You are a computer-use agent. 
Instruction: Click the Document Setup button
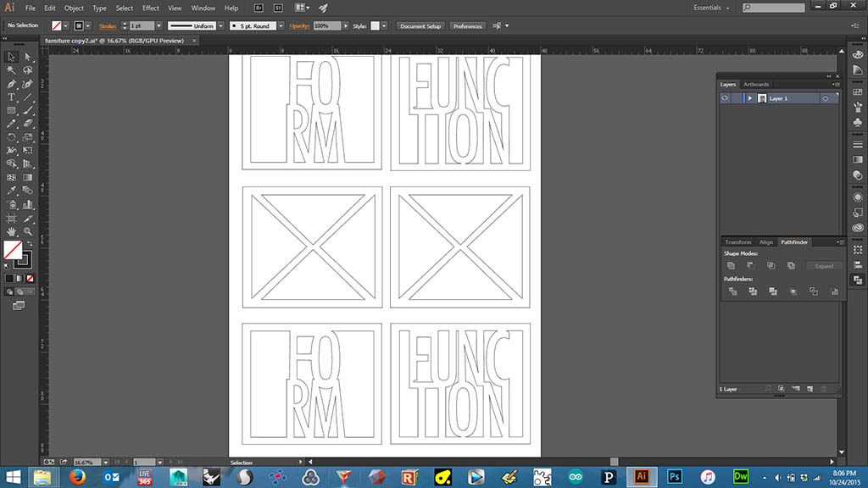pyautogui.click(x=420, y=26)
